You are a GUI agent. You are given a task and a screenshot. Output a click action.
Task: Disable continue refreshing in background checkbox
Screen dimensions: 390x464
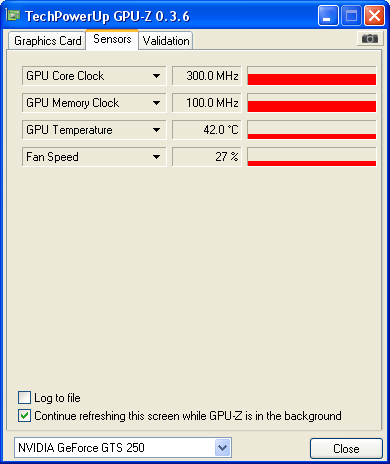click(25, 416)
